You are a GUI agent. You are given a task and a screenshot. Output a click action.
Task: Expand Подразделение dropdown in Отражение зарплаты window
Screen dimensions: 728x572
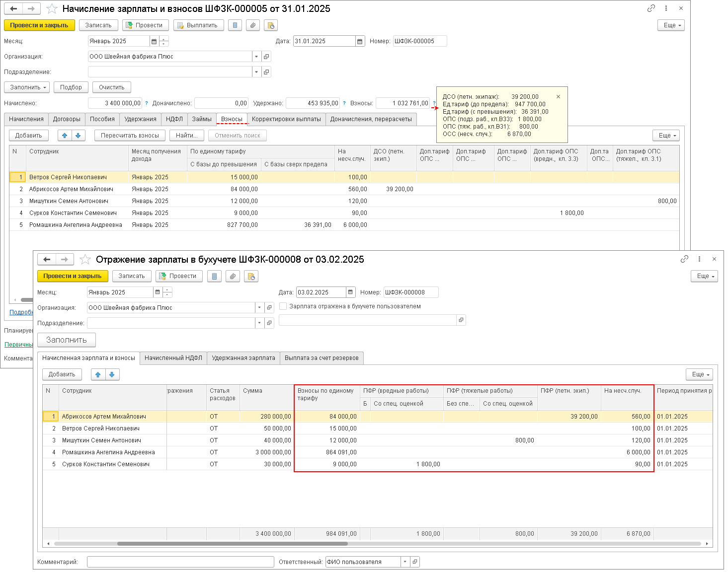pos(259,323)
